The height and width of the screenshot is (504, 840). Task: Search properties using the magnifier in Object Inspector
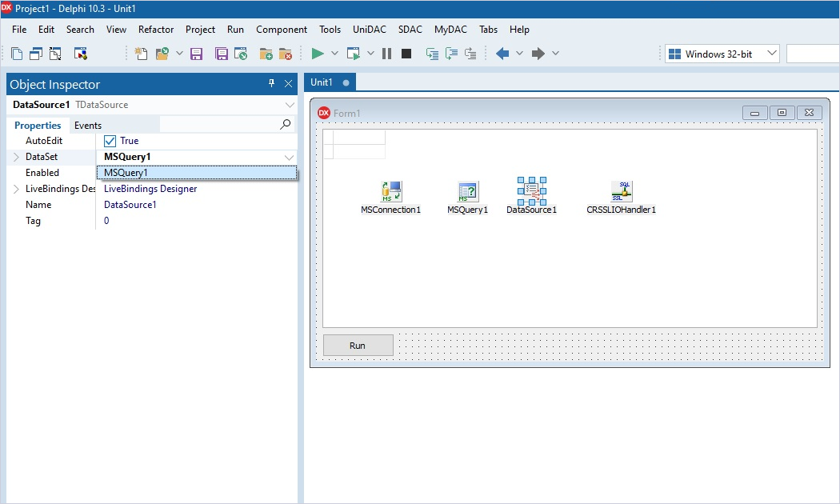(284, 125)
